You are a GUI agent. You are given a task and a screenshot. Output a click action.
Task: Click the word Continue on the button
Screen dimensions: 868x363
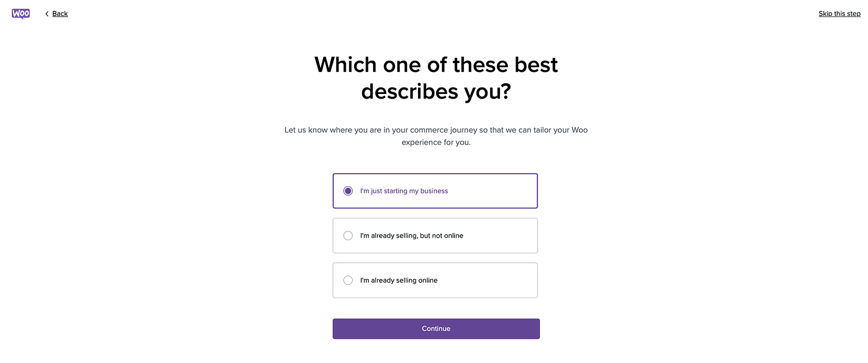click(x=436, y=329)
